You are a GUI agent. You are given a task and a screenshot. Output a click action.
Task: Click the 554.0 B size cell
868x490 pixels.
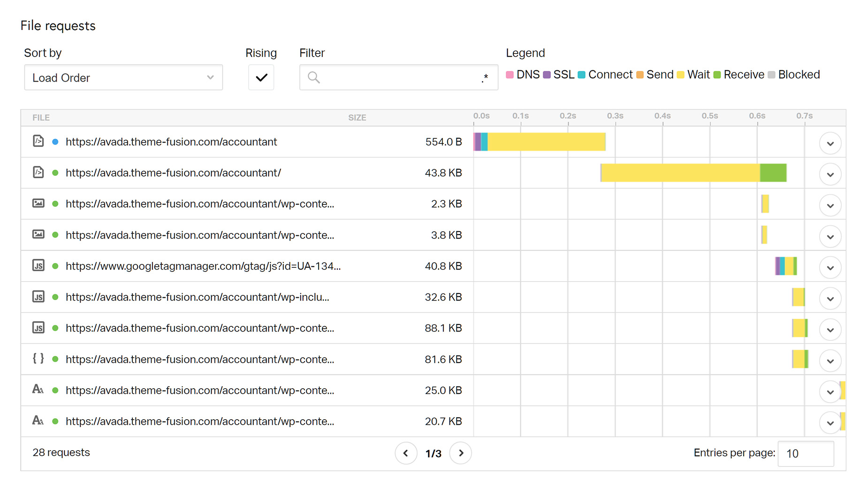444,142
